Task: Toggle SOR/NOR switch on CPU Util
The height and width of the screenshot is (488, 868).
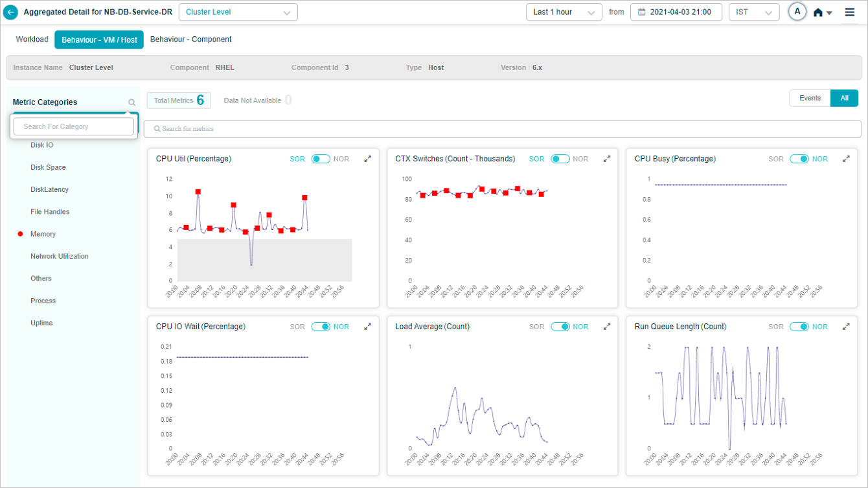Action: tap(321, 159)
